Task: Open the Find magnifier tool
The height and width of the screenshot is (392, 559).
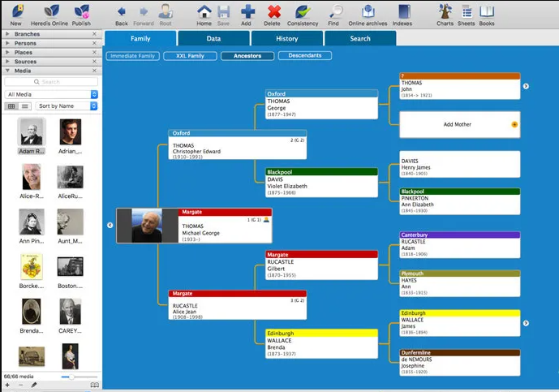Action: click(335, 11)
